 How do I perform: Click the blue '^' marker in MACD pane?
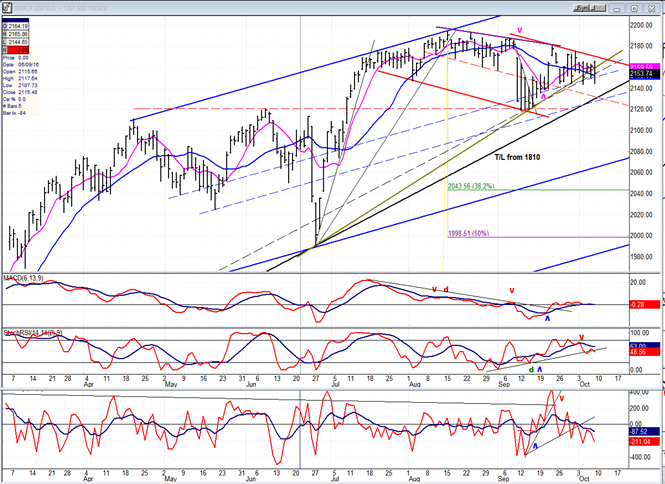pyautogui.click(x=547, y=318)
